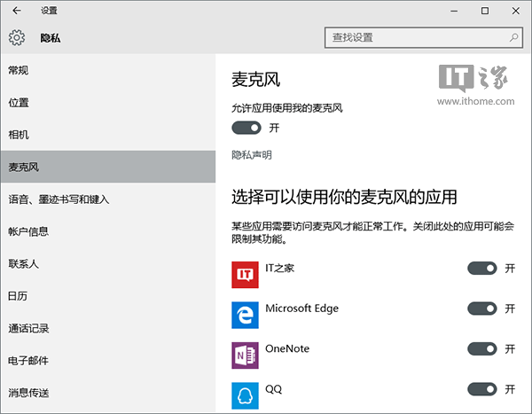Go to 帐户信息 section
Viewport: 532px width, 414px height.
(x=108, y=231)
